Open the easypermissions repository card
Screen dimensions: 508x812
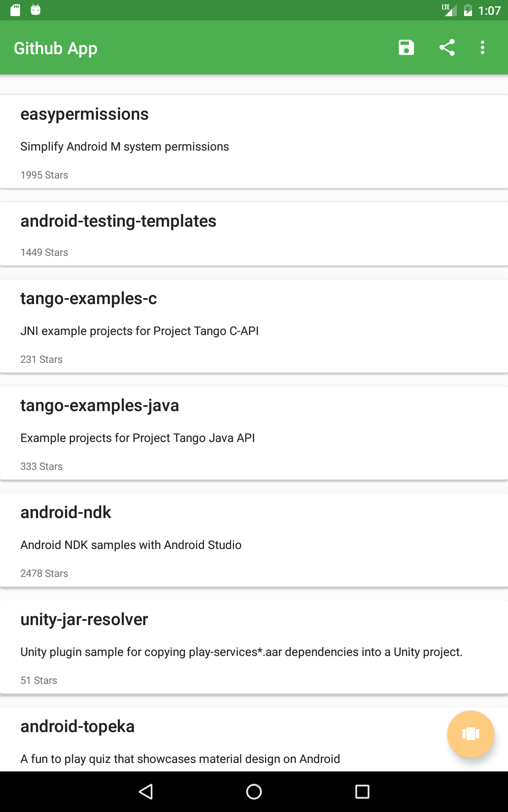click(254, 142)
